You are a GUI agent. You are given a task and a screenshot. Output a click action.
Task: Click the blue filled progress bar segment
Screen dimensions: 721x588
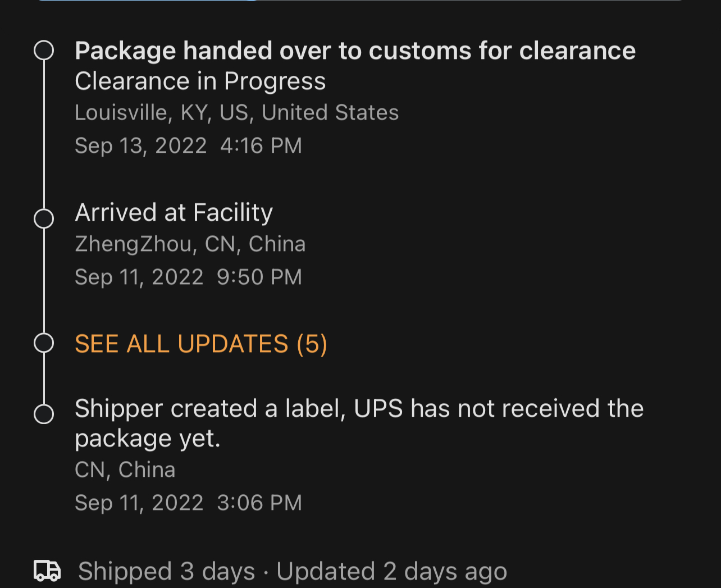146,1
